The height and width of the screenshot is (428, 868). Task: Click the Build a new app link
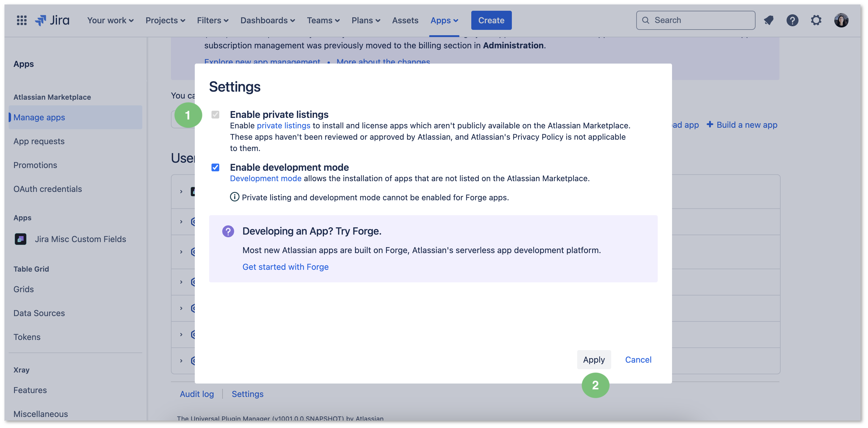(x=747, y=125)
